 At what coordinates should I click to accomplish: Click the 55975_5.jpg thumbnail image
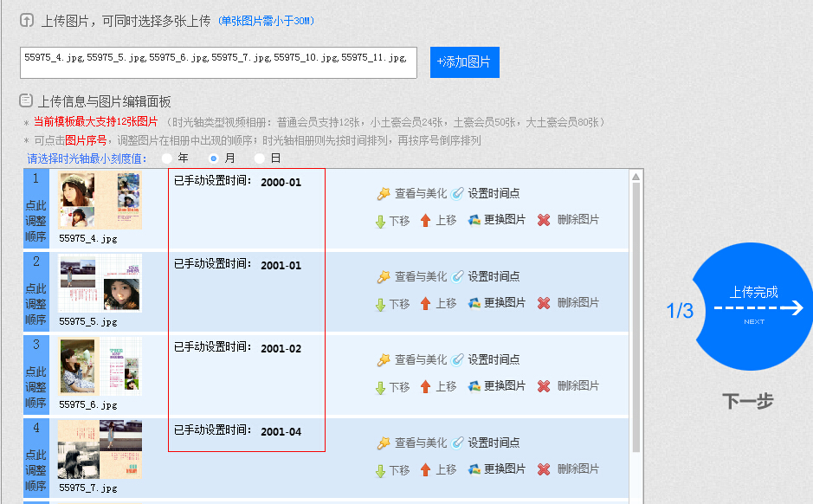[100, 283]
